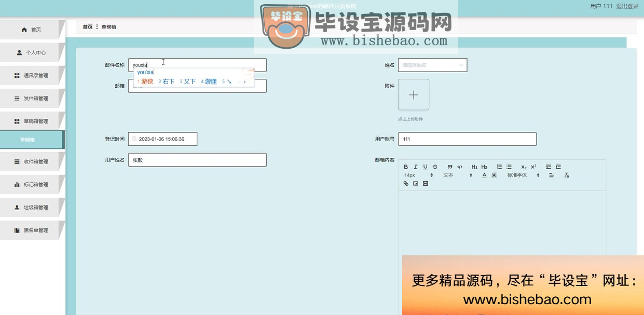Click the 点击上传附件 hint text
The height and width of the screenshot is (315, 644).
pyautogui.click(x=410, y=119)
